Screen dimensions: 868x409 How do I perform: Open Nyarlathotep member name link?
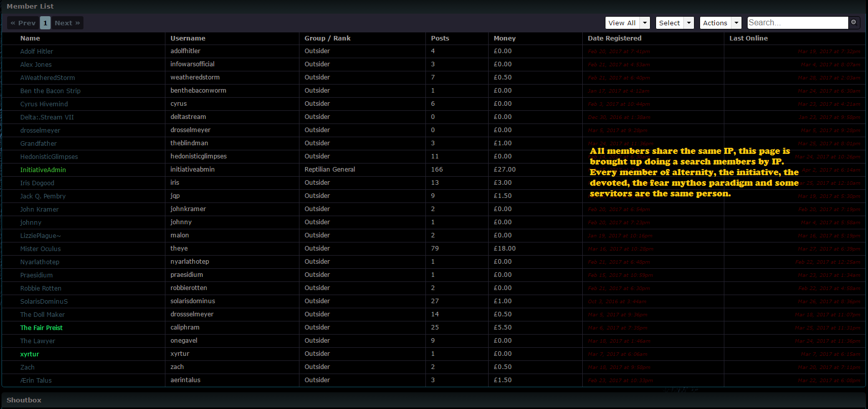(x=40, y=262)
